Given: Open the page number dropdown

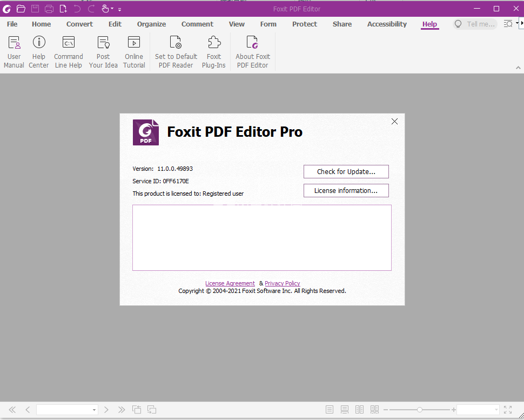Looking at the screenshot, I should click(x=94, y=410).
